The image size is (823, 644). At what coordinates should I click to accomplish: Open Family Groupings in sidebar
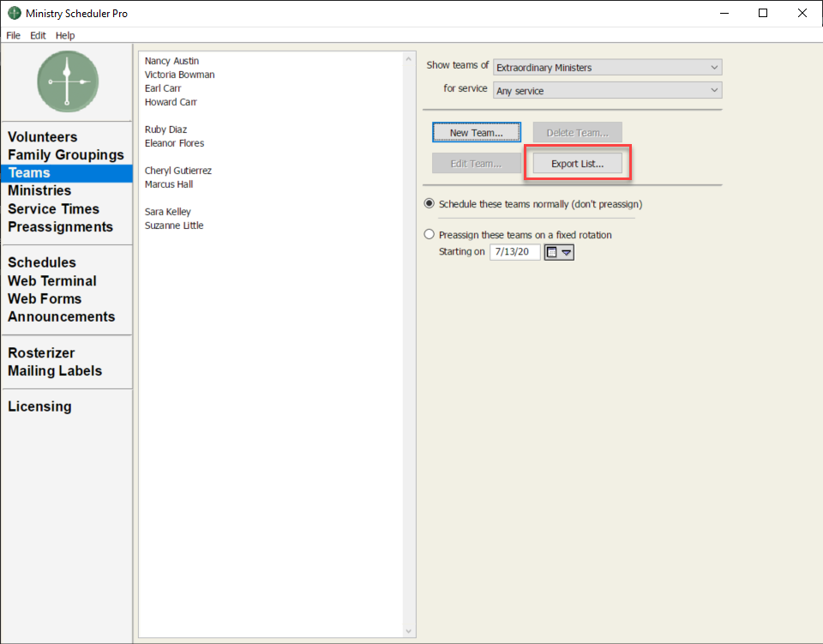pos(66,155)
